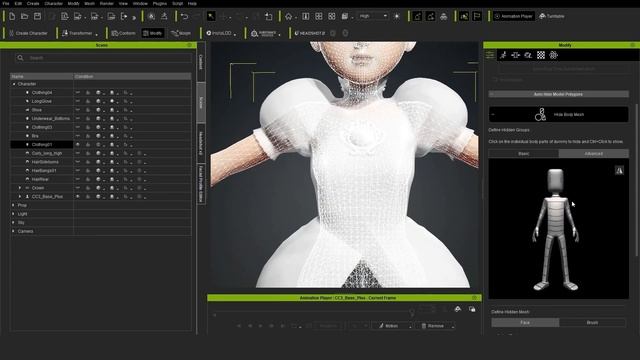
Task: Open the Plugins menu
Action: [x=160, y=3]
